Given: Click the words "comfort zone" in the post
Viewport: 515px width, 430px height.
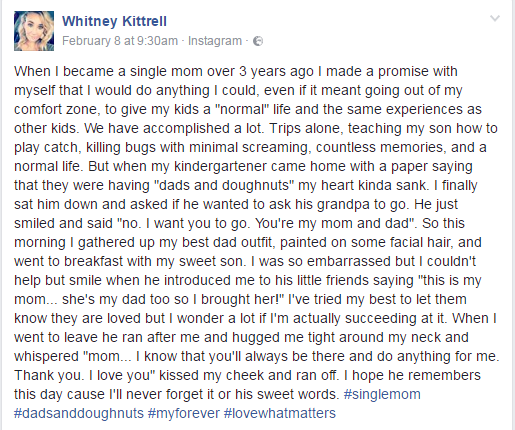Looking at the screenshot, I should (55, 109).
